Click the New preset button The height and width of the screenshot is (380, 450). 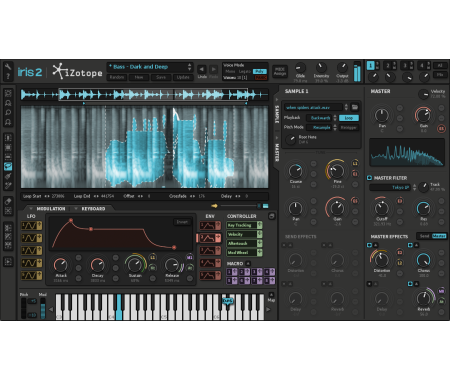(139, 77)
